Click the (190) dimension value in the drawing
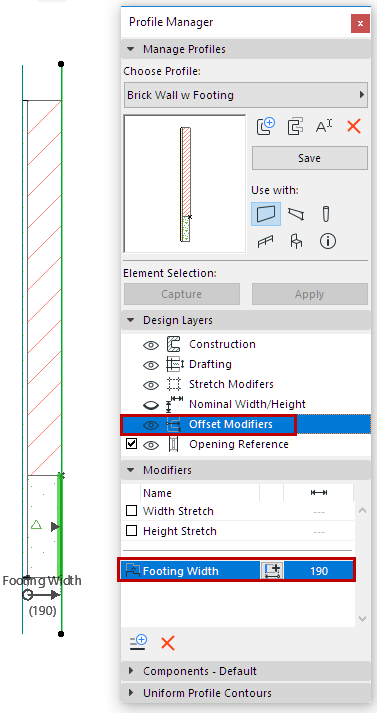This screenshot has width=377, height=713. tap(42, 610)
